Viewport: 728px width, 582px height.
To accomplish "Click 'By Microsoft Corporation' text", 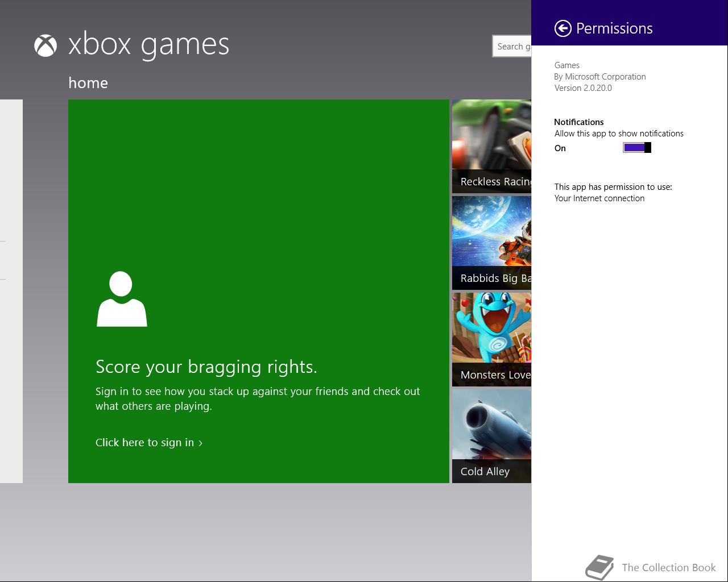I will pos(600,77).
